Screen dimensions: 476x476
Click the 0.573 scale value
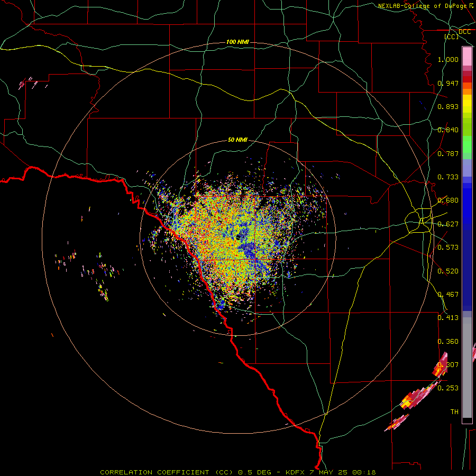click(x=448, y=248)
